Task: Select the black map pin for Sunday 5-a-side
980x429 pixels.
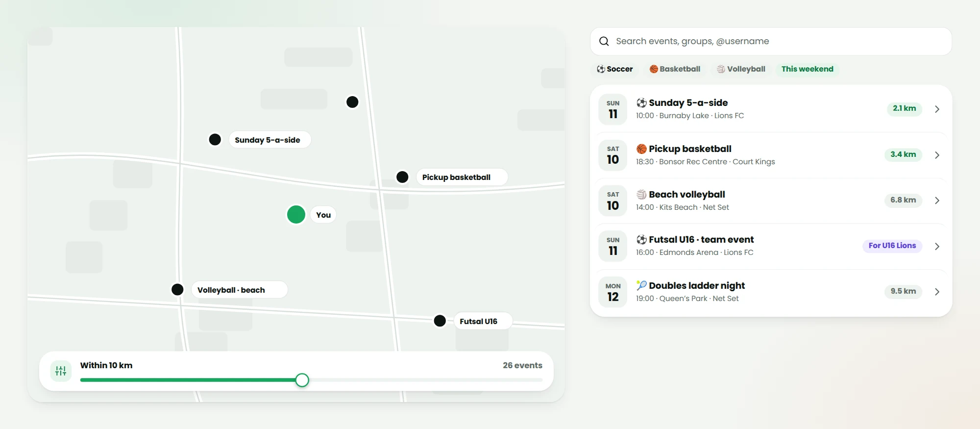Action: pyautogui.click(x=215, y=140)
